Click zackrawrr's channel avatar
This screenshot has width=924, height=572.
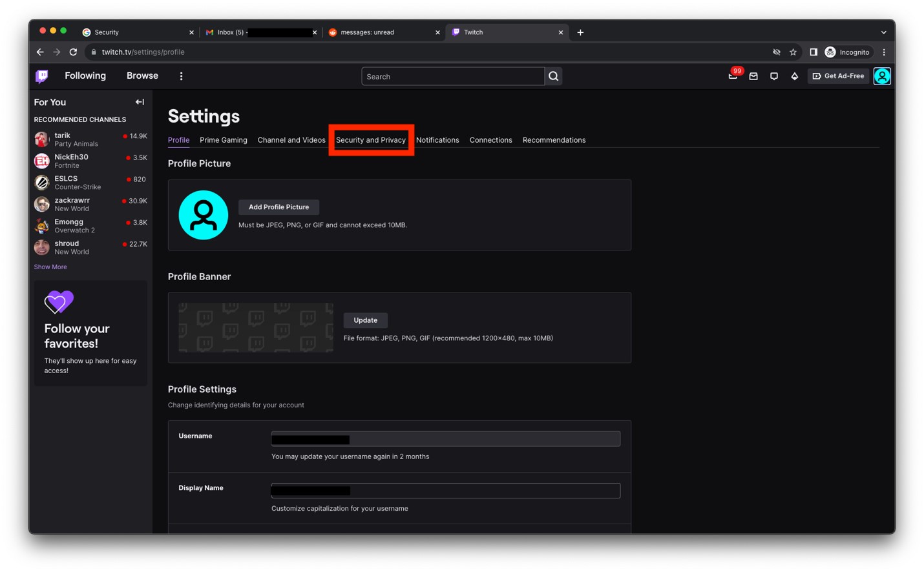[x=42, y=204]
